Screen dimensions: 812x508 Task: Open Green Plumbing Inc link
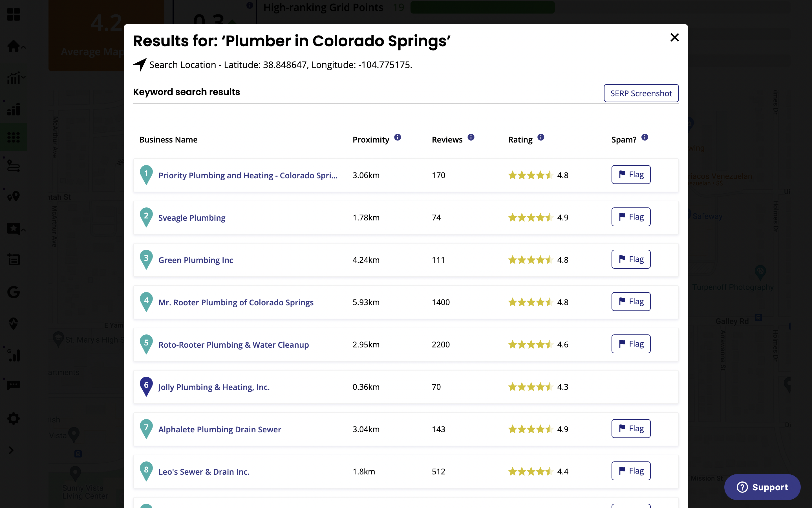196,260
